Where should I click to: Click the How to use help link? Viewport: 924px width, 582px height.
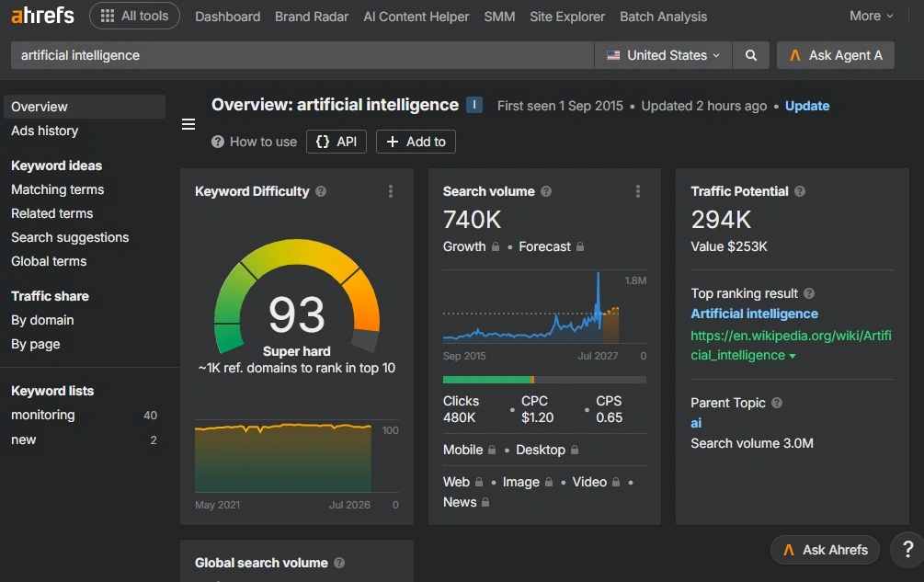tap(254, 142)
